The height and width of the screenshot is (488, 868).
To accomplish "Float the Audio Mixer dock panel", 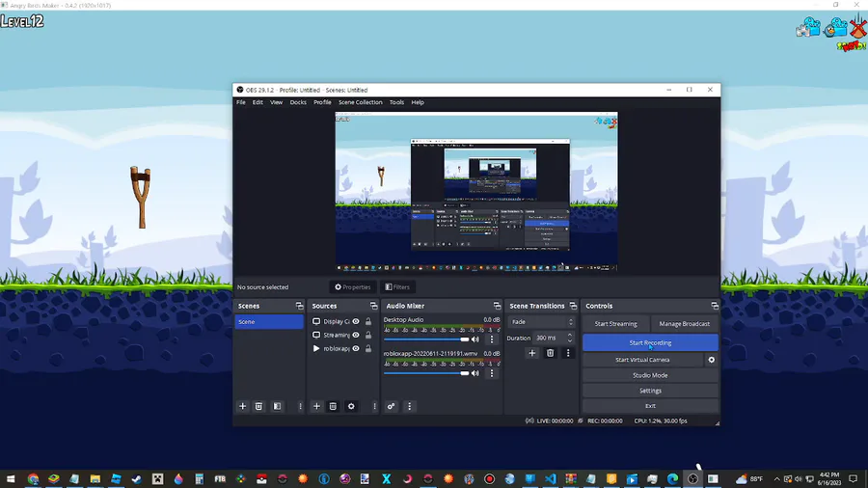I will tap(497, 306).
